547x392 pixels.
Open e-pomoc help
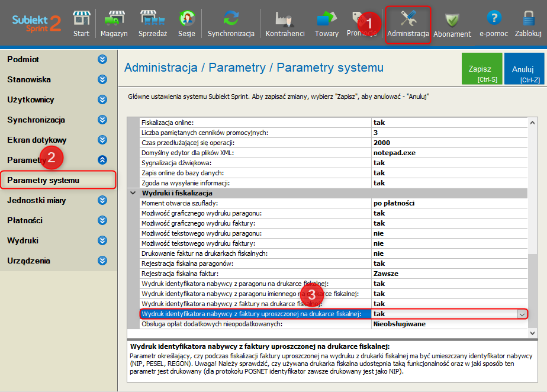tap(494, 24)
